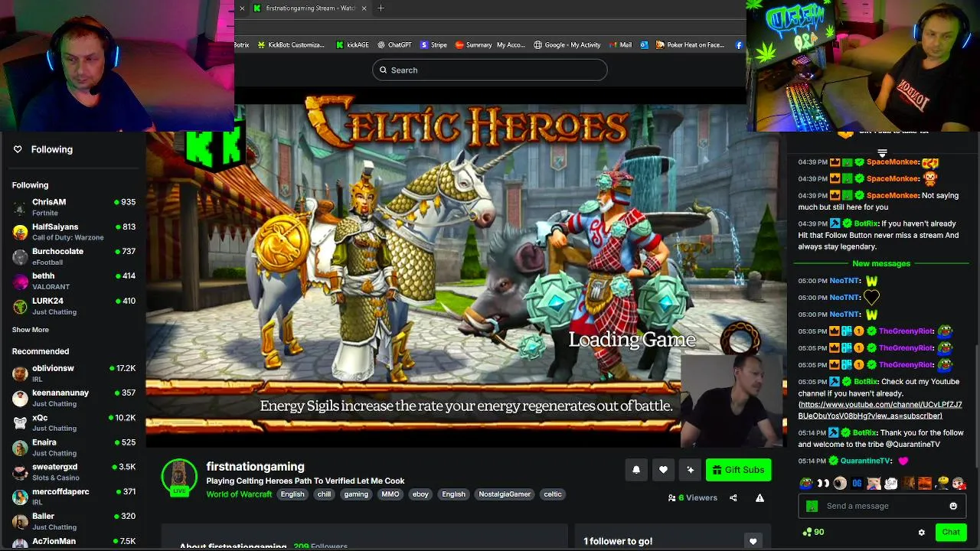Expand Show More in following list
Image resolution: width=980 pixels, height=551 pixels.
point(30,330)
